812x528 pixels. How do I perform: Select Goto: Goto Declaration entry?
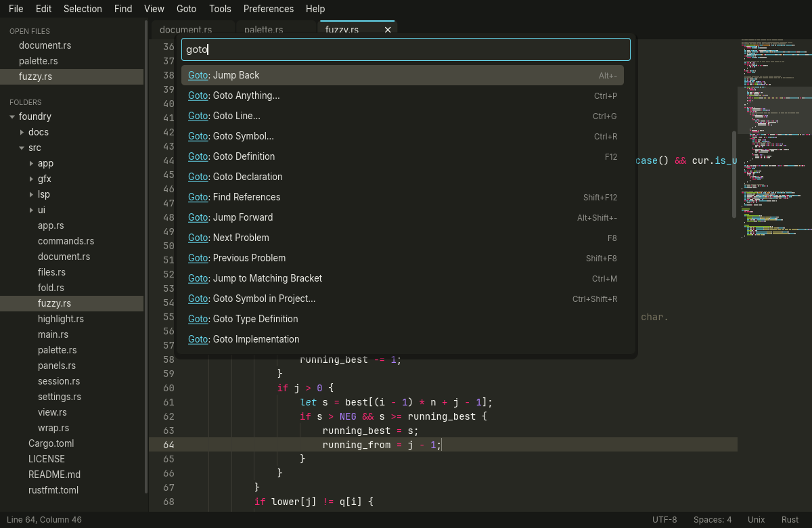point(403,177)
